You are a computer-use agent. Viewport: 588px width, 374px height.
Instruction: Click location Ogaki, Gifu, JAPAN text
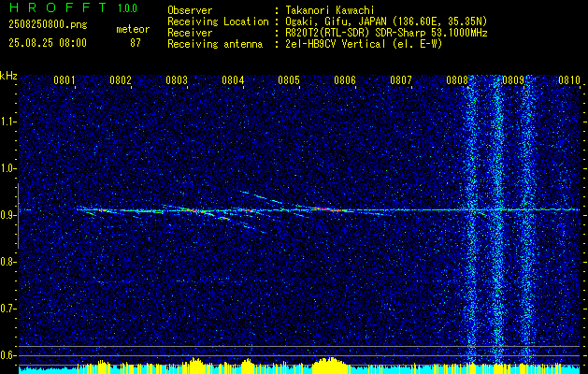tap(386, 22)
